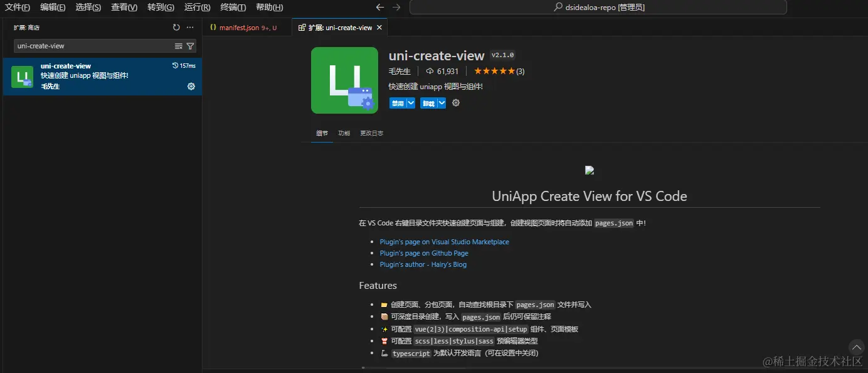The height and width of the screenshot is (373, 868).
Task: Open the 编辑(E) menu
Action: point(53,8)
